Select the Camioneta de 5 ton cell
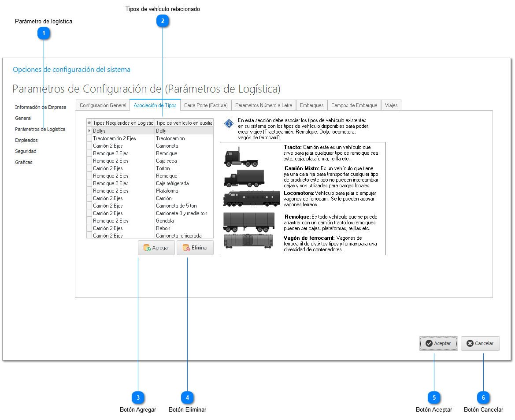Screen dimensions: 515x420 pyautogui.click(x=184, y=206)
